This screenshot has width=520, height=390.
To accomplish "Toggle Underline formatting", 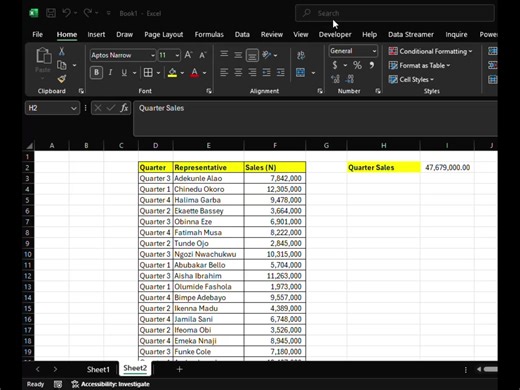I will click(x=124, y=72).
